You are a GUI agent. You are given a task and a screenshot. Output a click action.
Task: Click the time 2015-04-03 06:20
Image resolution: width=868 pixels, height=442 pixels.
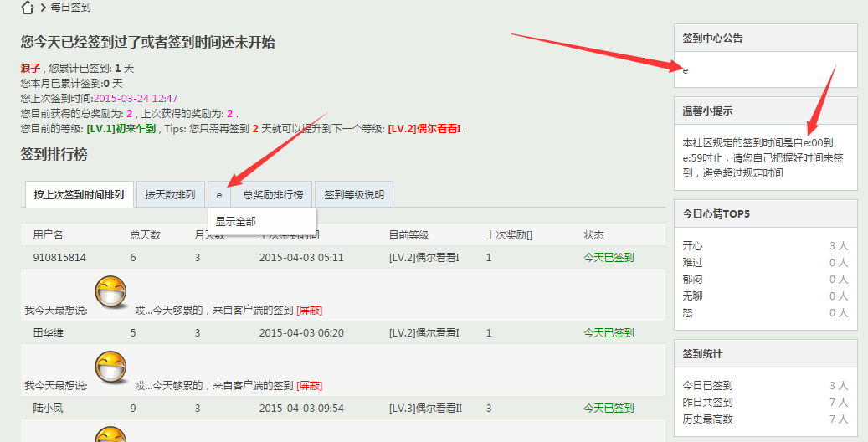(x=301, y=333)
